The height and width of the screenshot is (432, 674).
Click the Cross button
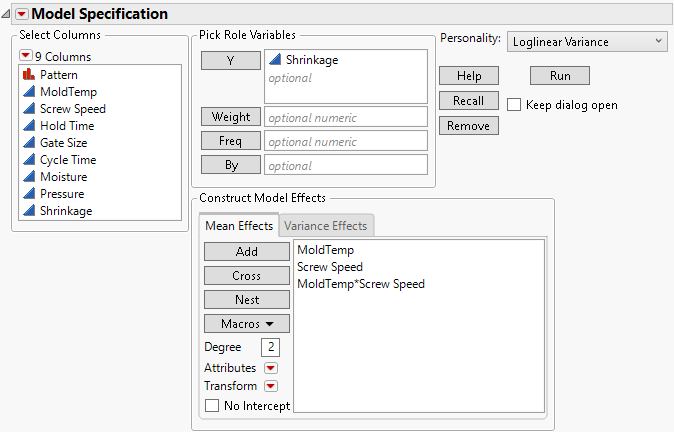pos(247,276)
